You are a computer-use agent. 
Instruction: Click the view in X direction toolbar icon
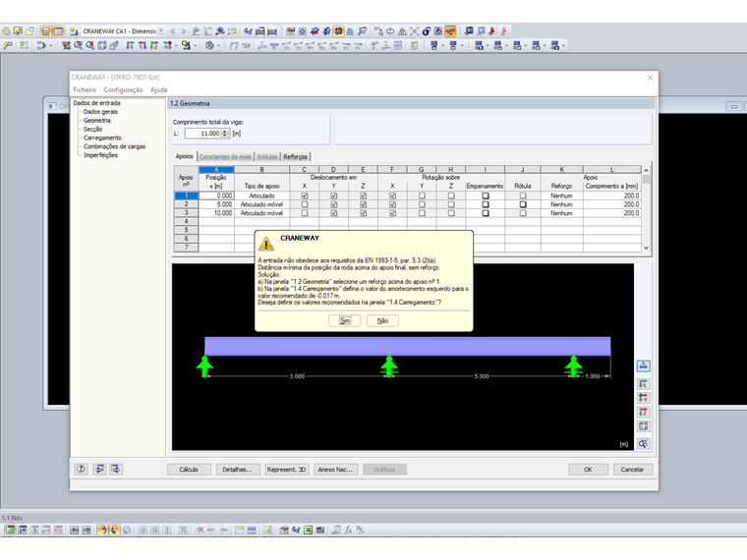pos(130,45)
